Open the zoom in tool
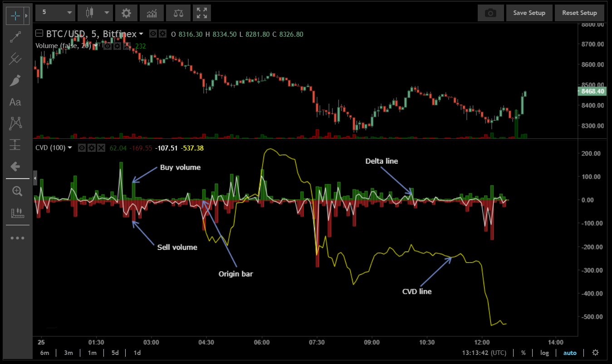Viewport: 612px width, 364px height. click(x=17, y=191)
